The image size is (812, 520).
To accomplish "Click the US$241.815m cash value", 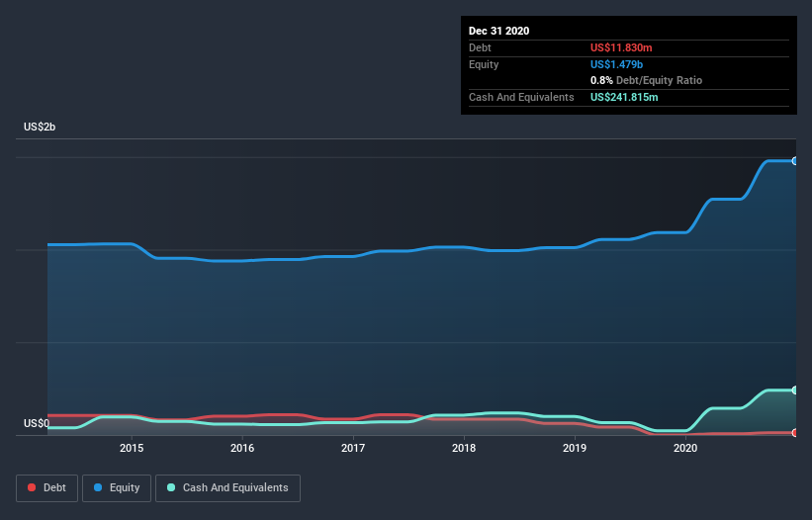I will point(624,97).
